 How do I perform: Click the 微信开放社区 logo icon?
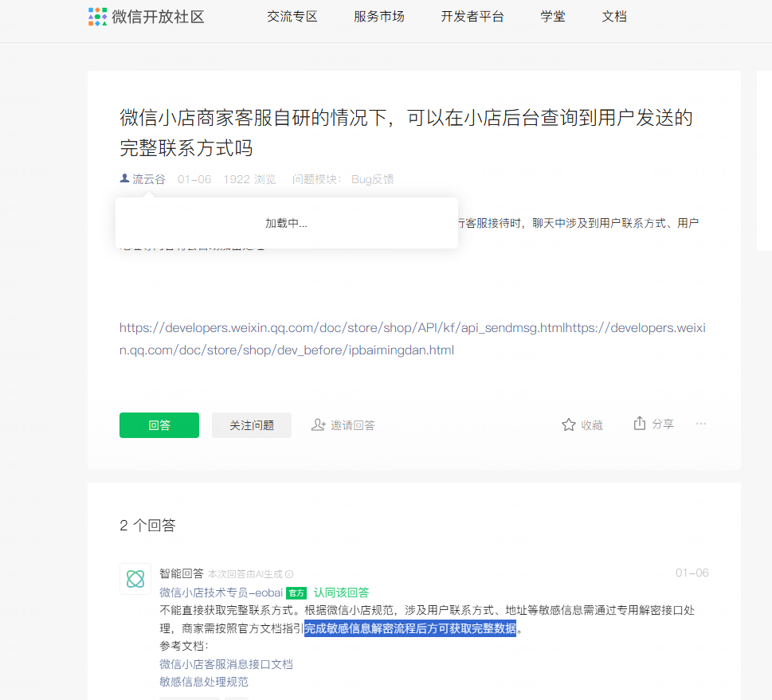point(97,17)
